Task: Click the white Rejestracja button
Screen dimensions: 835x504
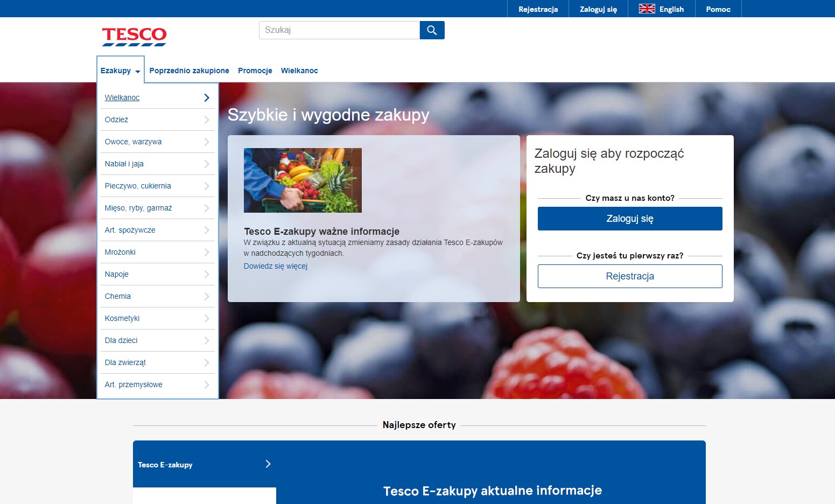Action: (x=630, y=276)
